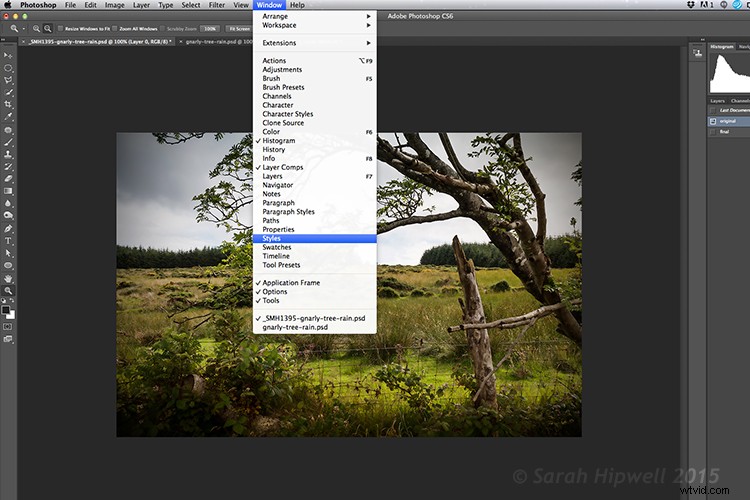Screen dimensions: 750x500
Task: Toggle Last Document State layer comp box
Action: [x=713, y=111]
